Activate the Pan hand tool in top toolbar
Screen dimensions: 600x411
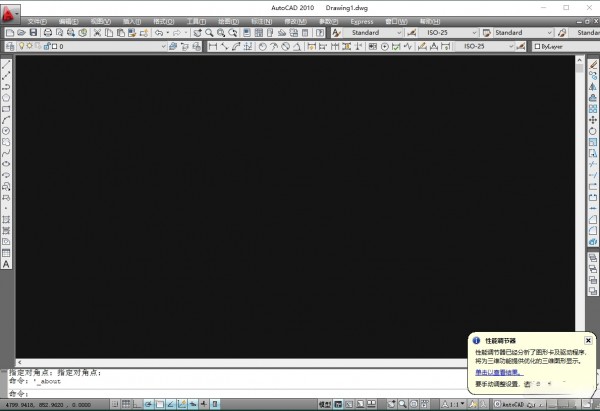coord(197,33)
